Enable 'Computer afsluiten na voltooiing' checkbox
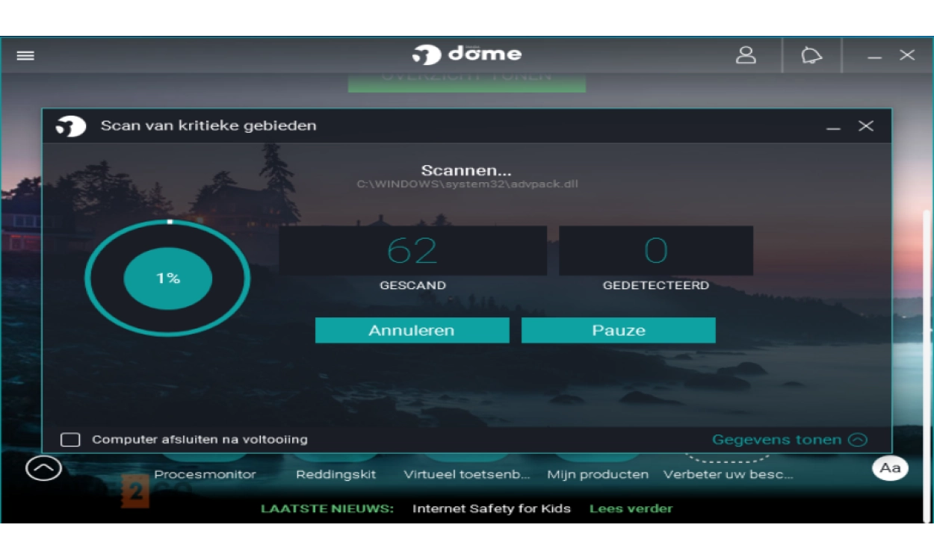The image size is (934, 560). (x=70, y=440)
